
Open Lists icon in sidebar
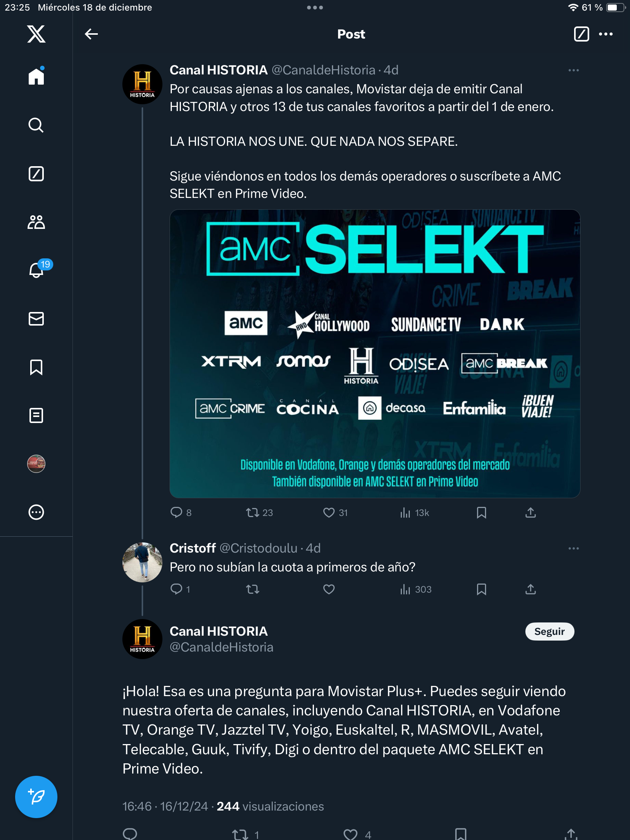(36, 415)
